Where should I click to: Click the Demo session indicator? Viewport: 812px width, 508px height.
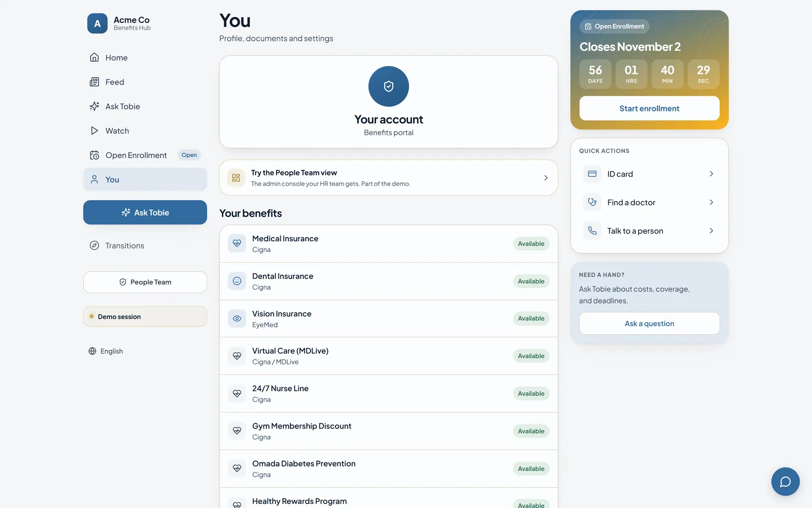tap(145, 316)
